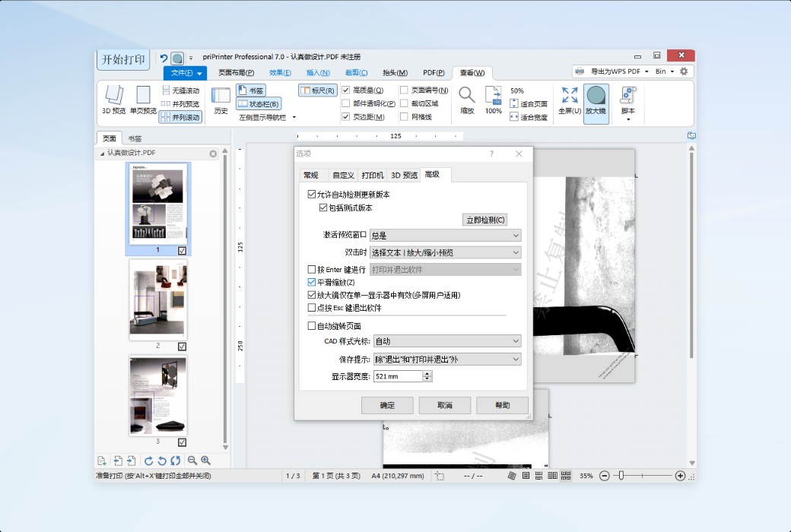
Task: Click 适合宽度 fit width
Action: tap(529, 117)
